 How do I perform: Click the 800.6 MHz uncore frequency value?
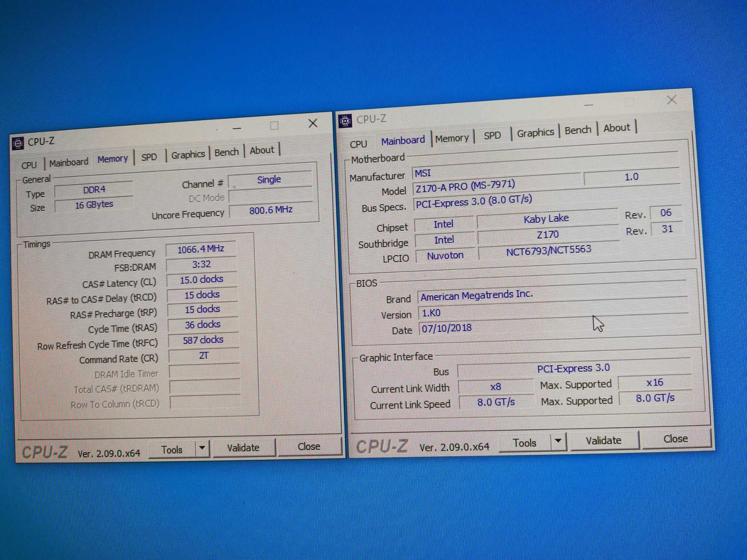(271, 210)
